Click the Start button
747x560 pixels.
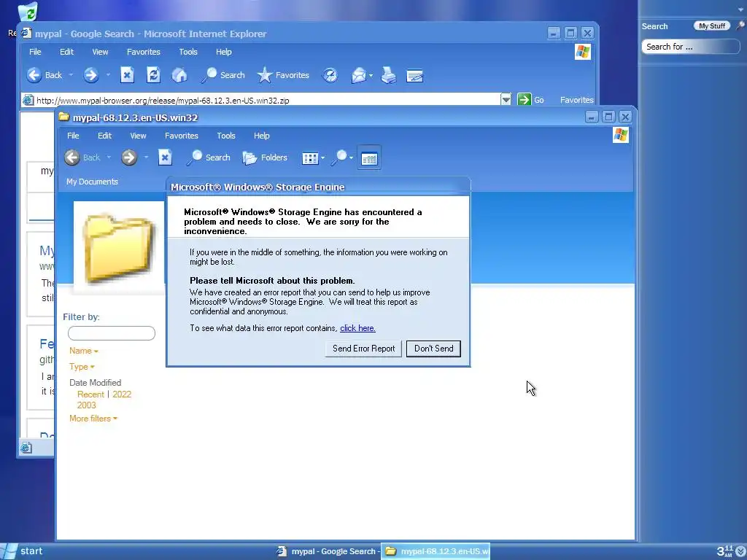point(22,551)
